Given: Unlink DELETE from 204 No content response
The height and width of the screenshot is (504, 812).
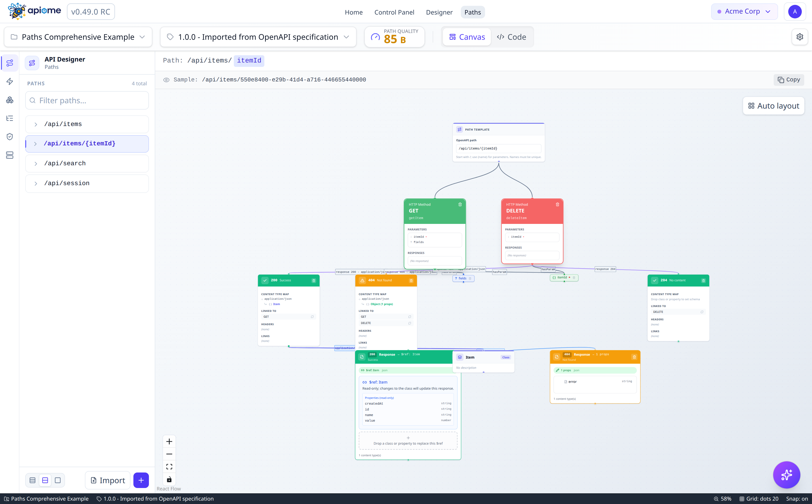Looking at the screenshot, I should point(702,312).
